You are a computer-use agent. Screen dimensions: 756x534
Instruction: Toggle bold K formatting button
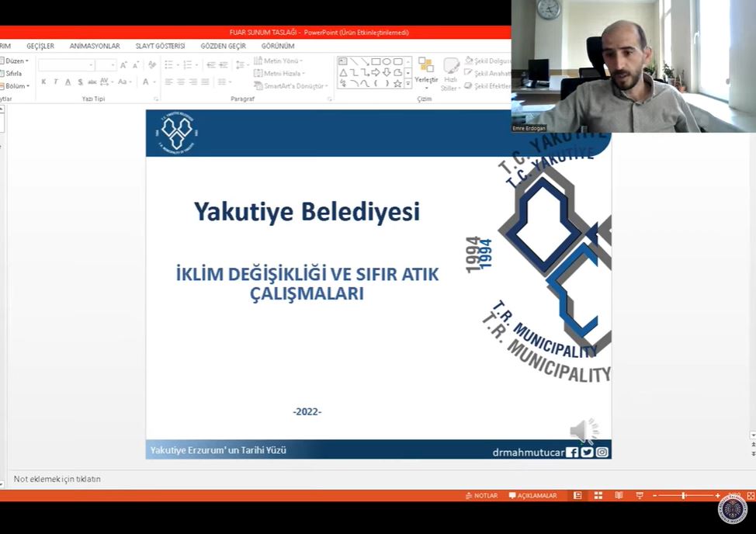pyautogui.click(x=43, y=82)
